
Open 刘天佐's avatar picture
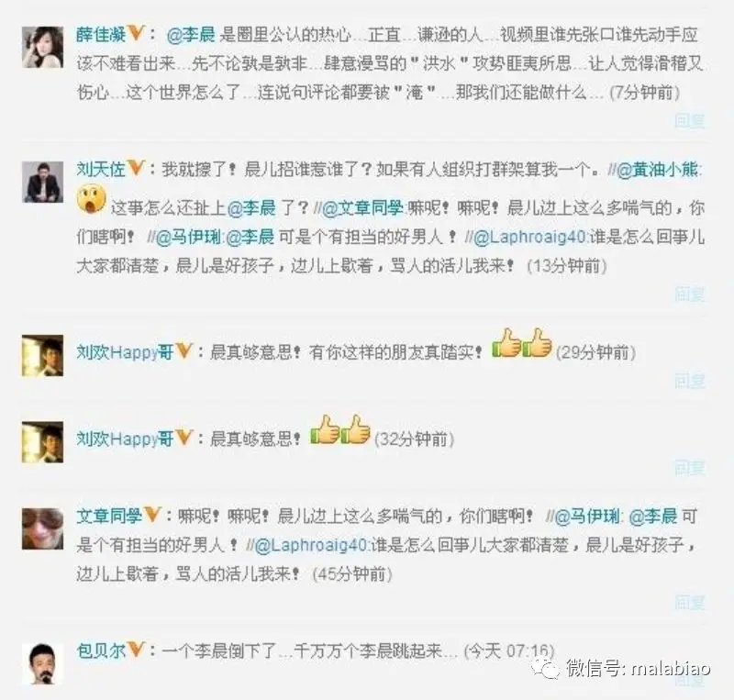[x=42, y=182]
